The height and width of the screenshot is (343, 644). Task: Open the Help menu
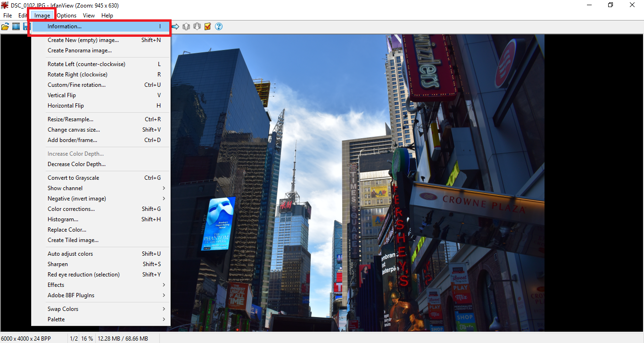[x=107, y=16]
